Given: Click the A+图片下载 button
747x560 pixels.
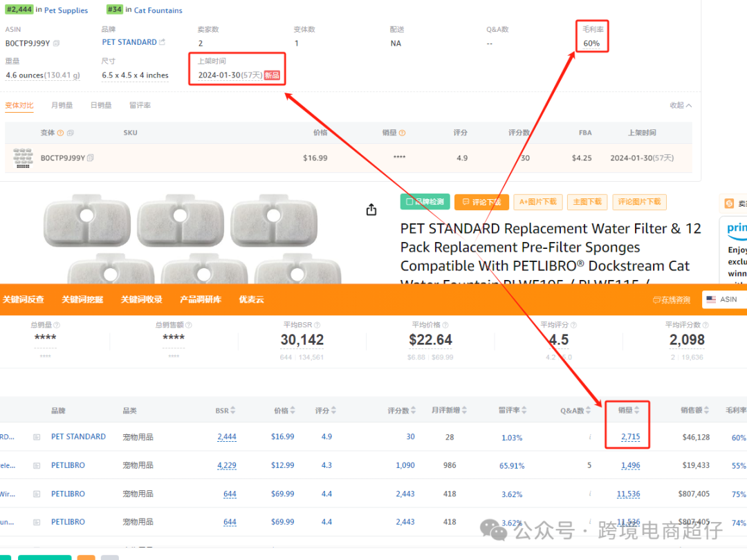Looking at the screenshot, I should tap(538, 202).
